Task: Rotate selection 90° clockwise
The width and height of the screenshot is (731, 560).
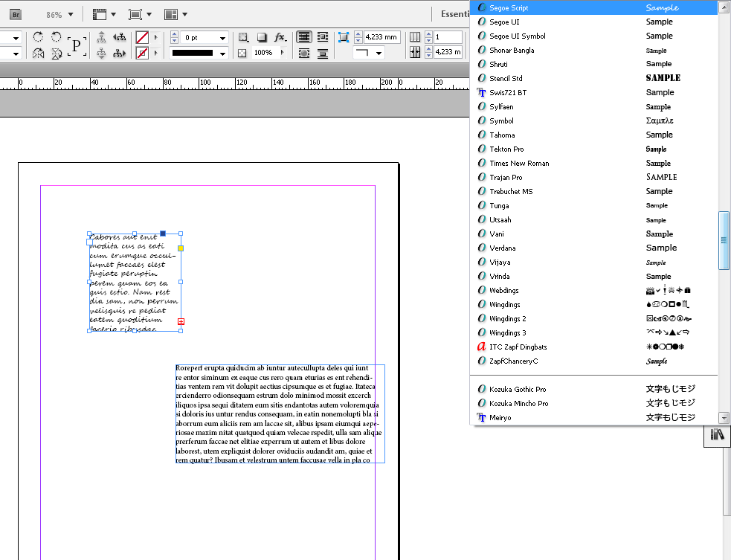Action: (x=38, y=37)
